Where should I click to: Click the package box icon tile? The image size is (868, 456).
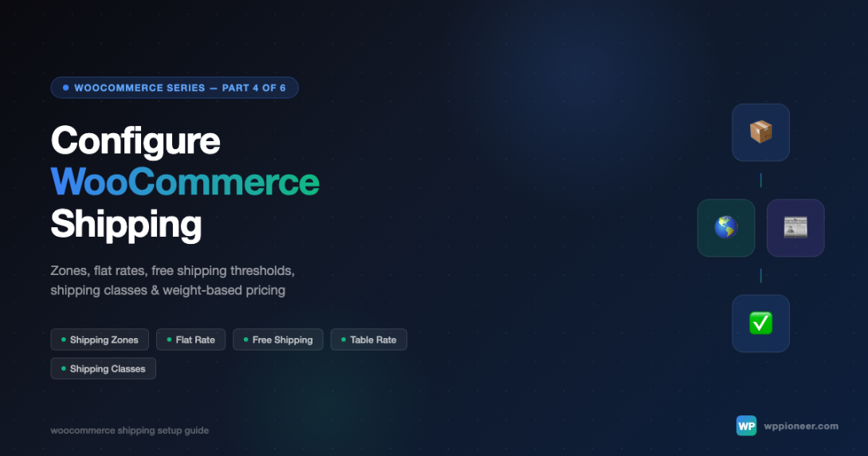coord(760,132)
